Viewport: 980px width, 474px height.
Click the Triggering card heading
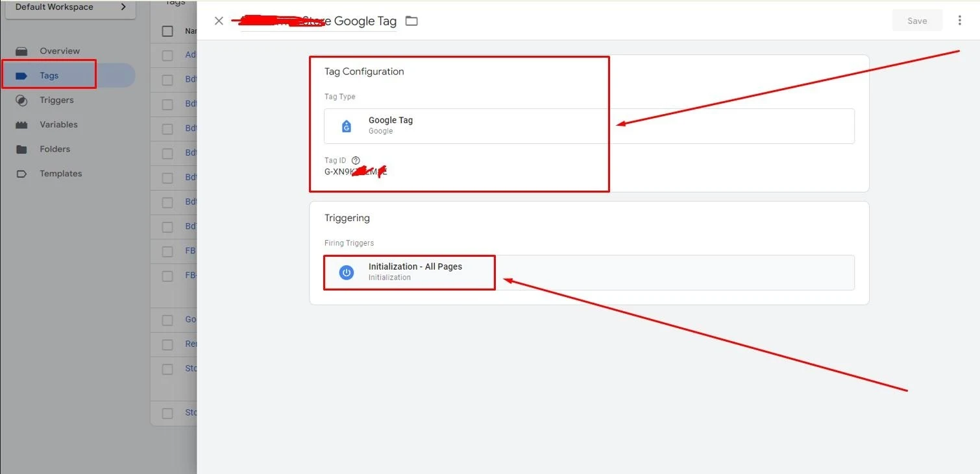pyautogui.click(x=347, y=218)
